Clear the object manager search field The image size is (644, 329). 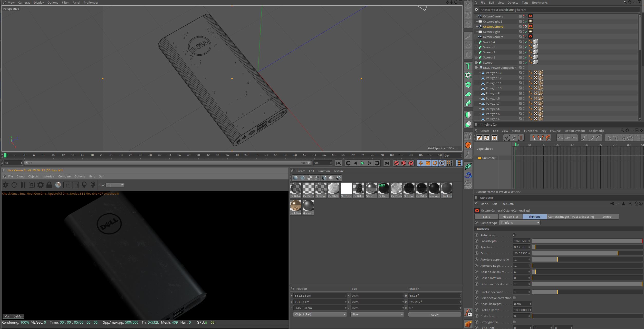(476, 10)
